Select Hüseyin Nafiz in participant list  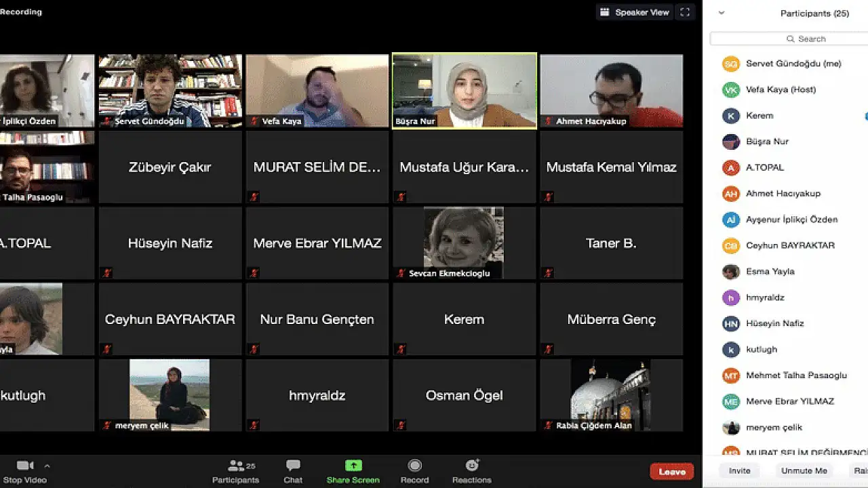pyautogui.click(x=774, y=323)
